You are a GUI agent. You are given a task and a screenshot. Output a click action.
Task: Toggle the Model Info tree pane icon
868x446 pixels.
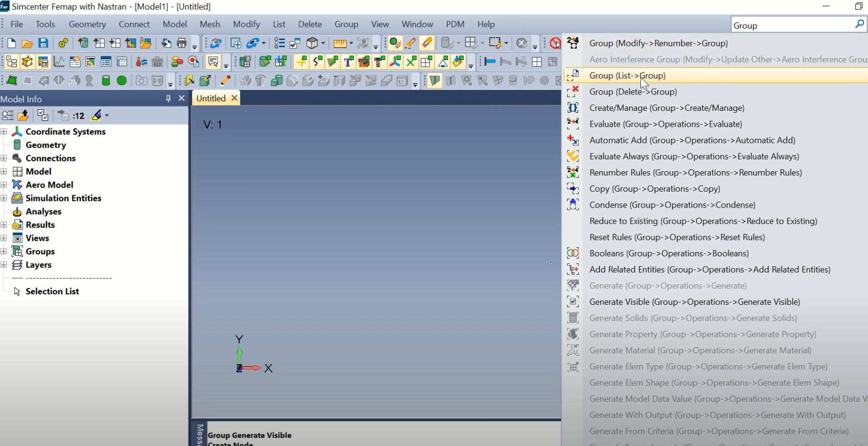tap(11, 62)
